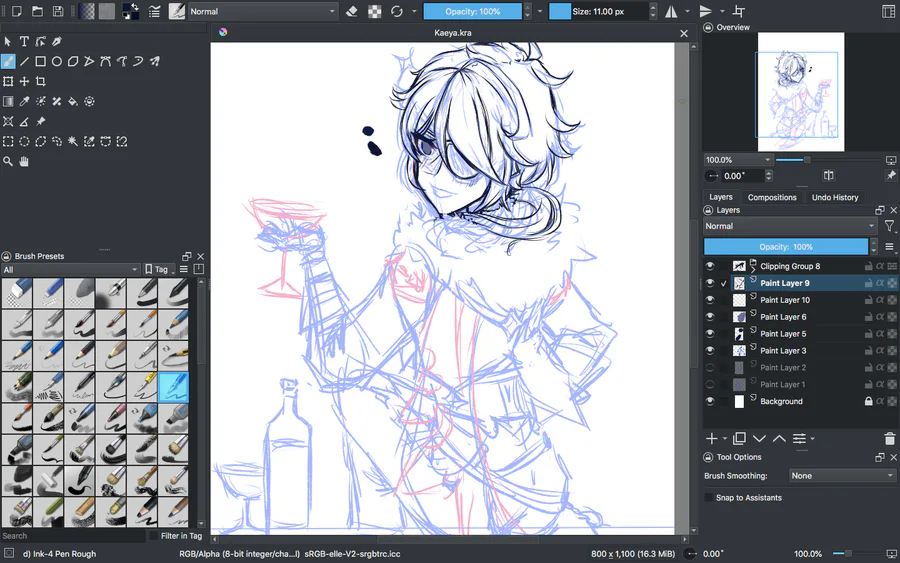This screenshot has height=563, width=900.
Task: Select Paint Layer 3 in layer list
Action: click(800, 351)
